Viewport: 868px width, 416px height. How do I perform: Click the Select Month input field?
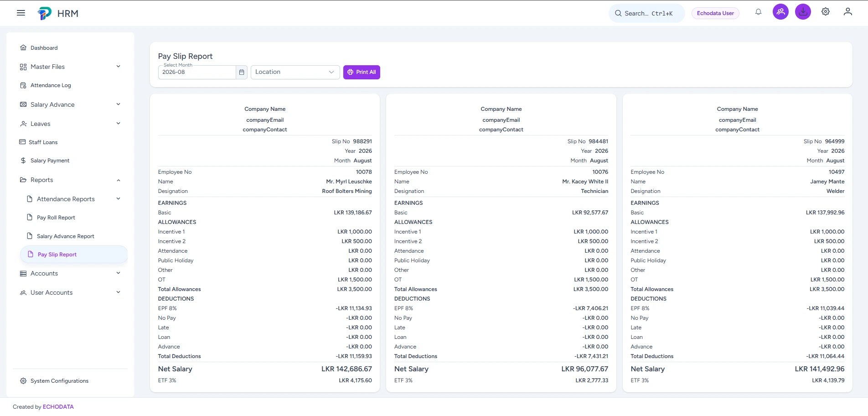point(197,72)
